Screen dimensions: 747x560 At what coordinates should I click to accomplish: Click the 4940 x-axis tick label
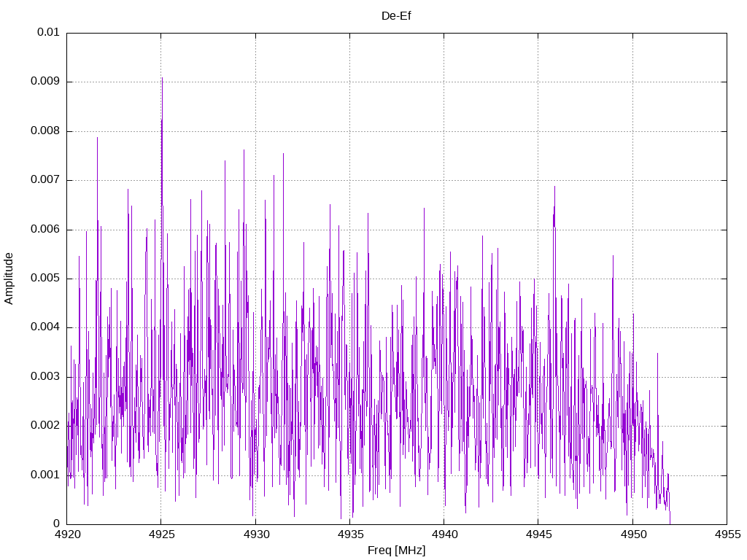click(x=444, y=534)
